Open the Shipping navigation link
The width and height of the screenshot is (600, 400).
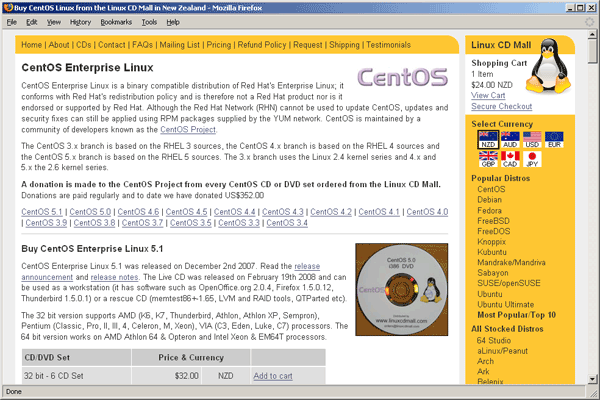tap(344, 45)
